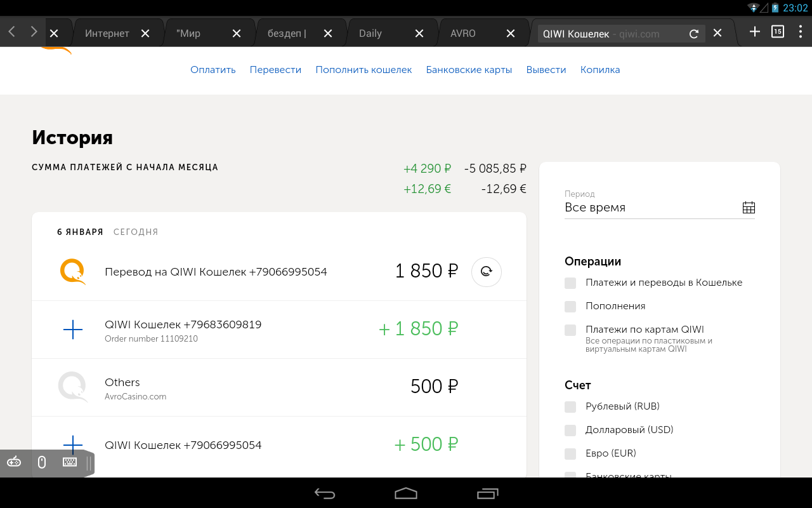
Task: Click the keyboard icon in bottom-left overlay
Action: 70,462
